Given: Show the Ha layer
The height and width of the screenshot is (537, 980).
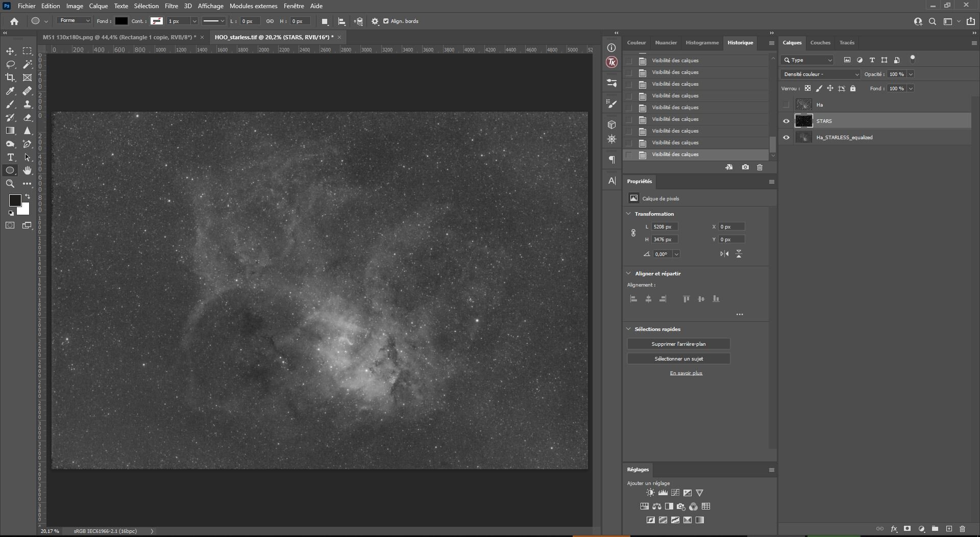Looking at the screenshot, I should click(786, 105).
